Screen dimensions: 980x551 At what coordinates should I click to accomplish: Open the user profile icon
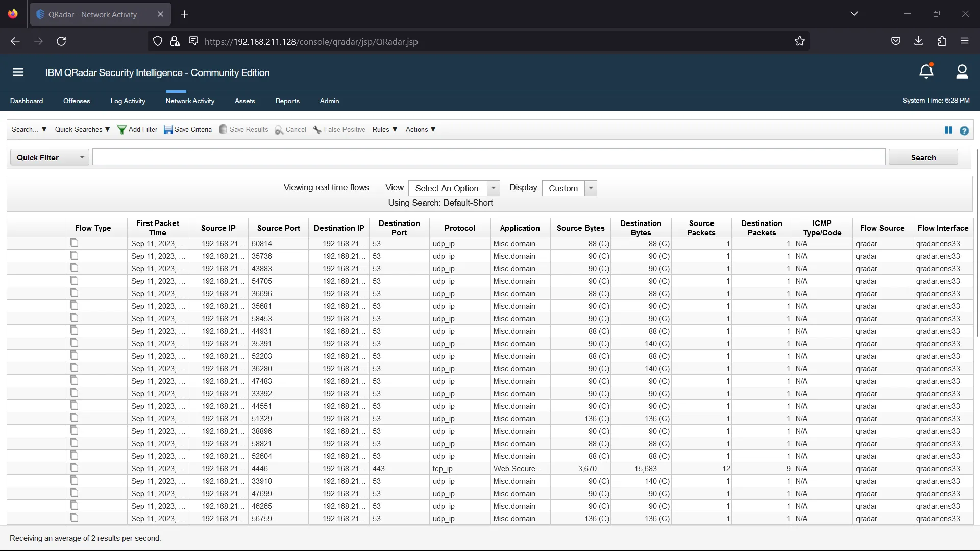[x=962, y=72]
